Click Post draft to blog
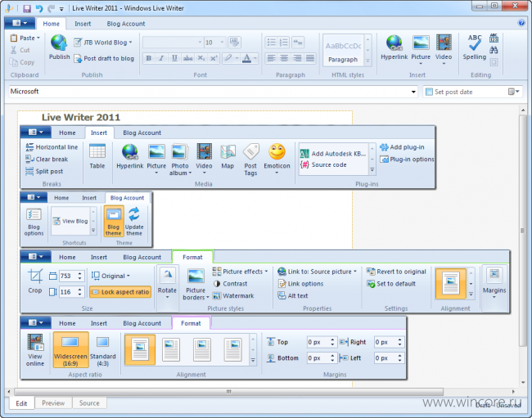 (x=104, y=58)
